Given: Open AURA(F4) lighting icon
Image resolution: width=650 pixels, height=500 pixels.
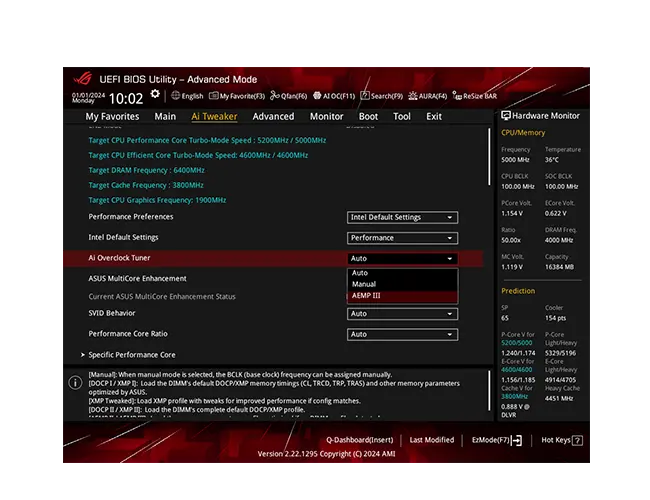Looking at the screenshot, I should tap(413, 96).
